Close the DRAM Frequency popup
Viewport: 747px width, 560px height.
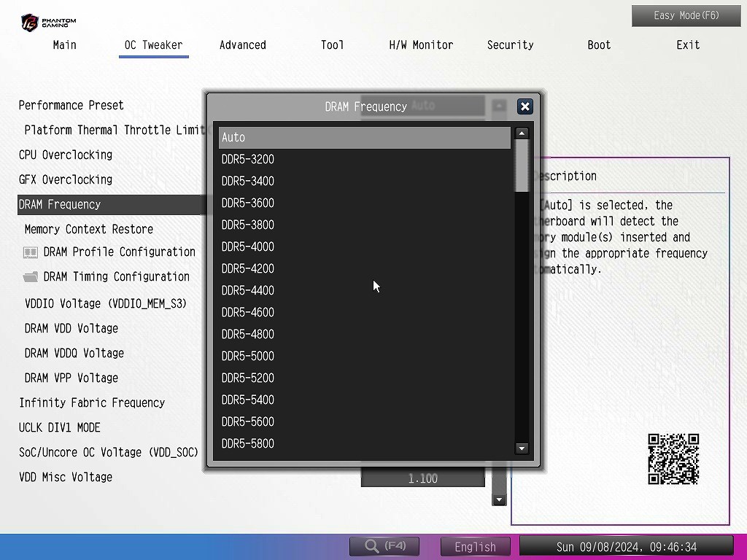[525, 106]
